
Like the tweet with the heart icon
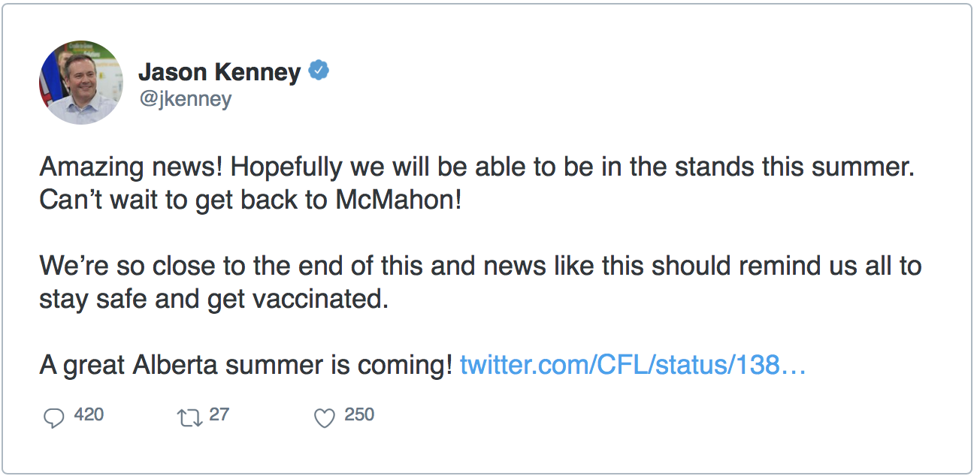coord(324,417)
